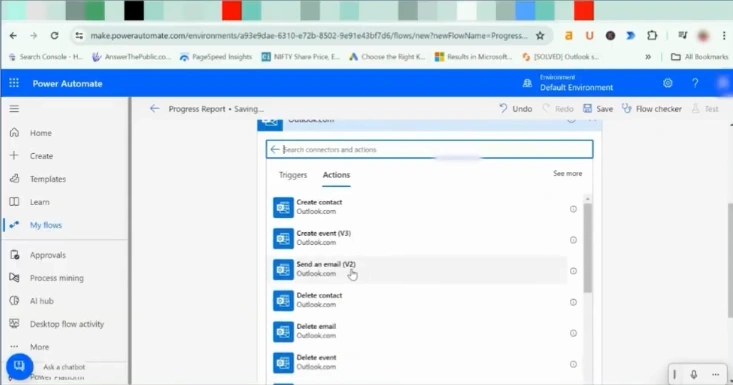
Task: Open NIFTY Share Price bookmark
Action: (x=301, y=57)
